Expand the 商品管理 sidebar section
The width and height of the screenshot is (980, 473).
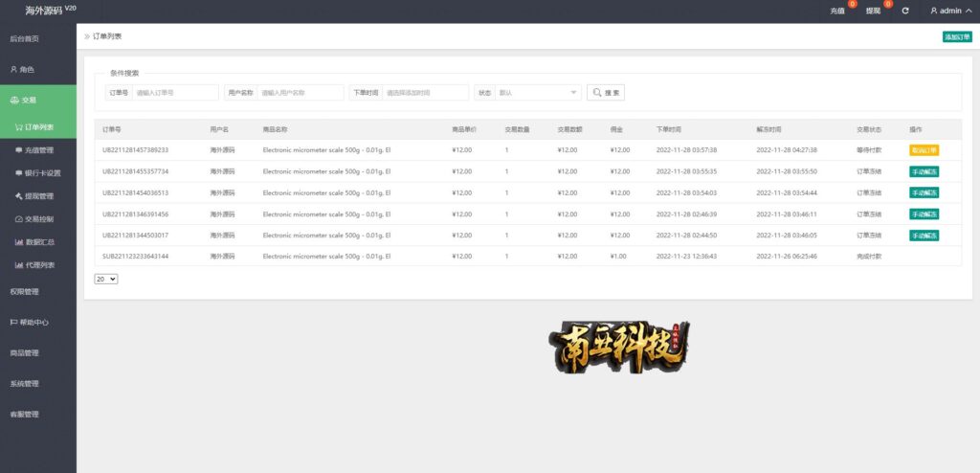[38, 353]
